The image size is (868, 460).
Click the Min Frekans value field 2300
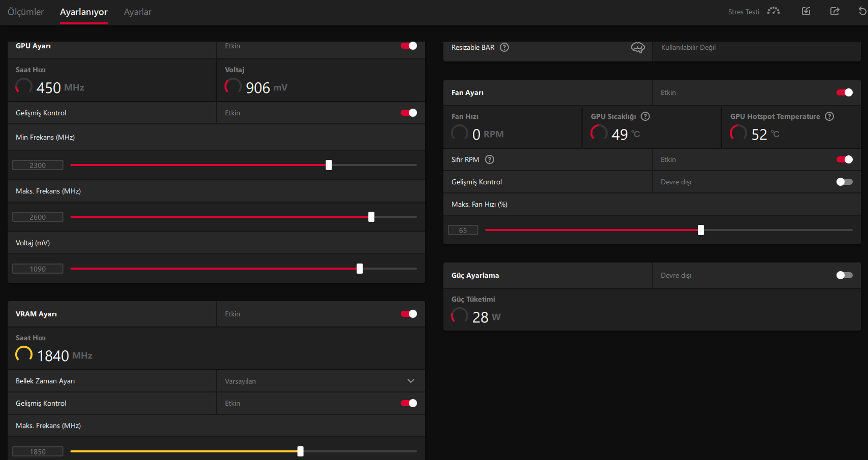[38, 165]
